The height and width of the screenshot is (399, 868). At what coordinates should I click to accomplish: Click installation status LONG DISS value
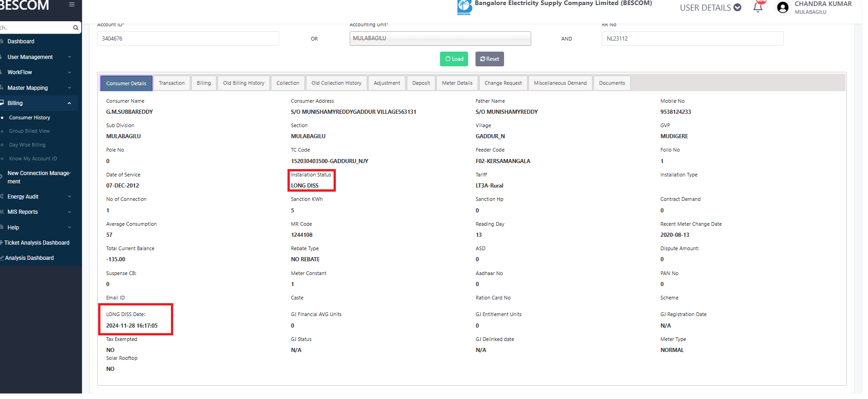click(305, 186)
